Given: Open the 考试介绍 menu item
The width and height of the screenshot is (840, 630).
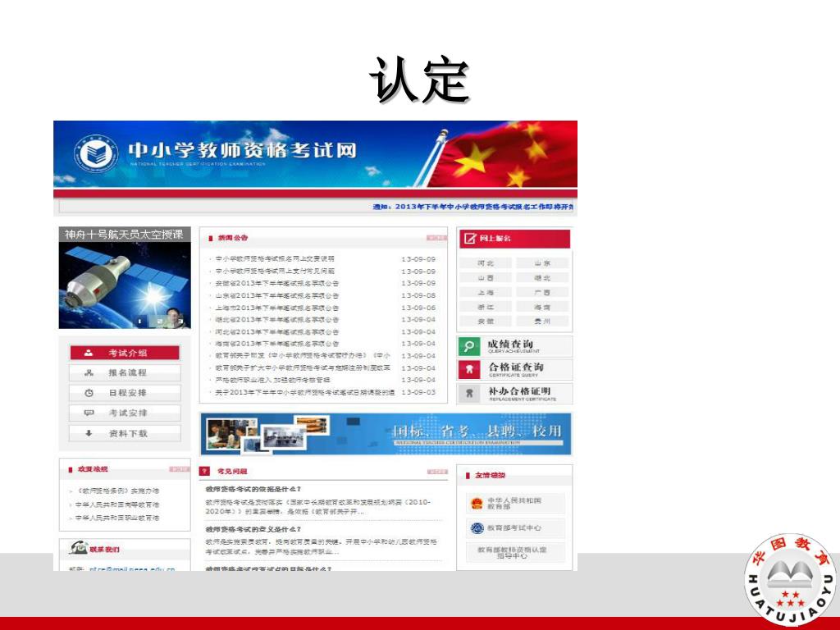Looking at the screenshot, I should (125, 353).
